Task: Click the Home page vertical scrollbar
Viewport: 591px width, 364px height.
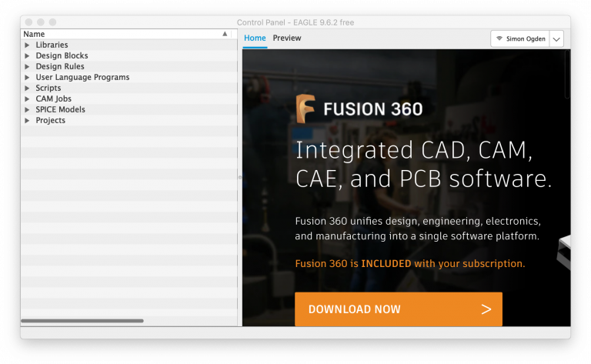Action: pyautogui.click(x=567, y=73)
